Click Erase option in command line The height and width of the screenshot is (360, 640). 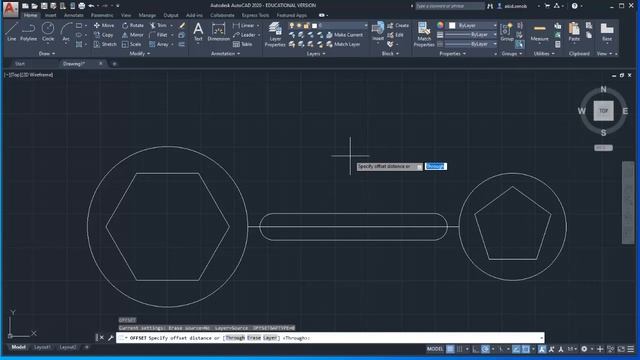tap(254, 338)
